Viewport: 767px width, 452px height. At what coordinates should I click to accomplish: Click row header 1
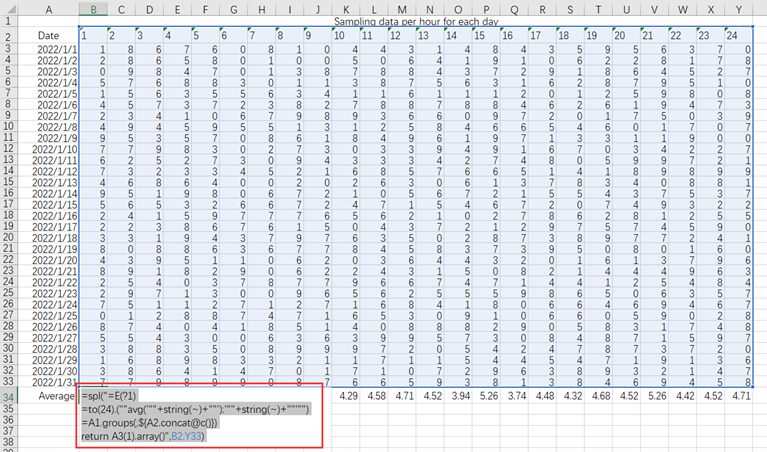pyautogui.click(x=9, y=21)
